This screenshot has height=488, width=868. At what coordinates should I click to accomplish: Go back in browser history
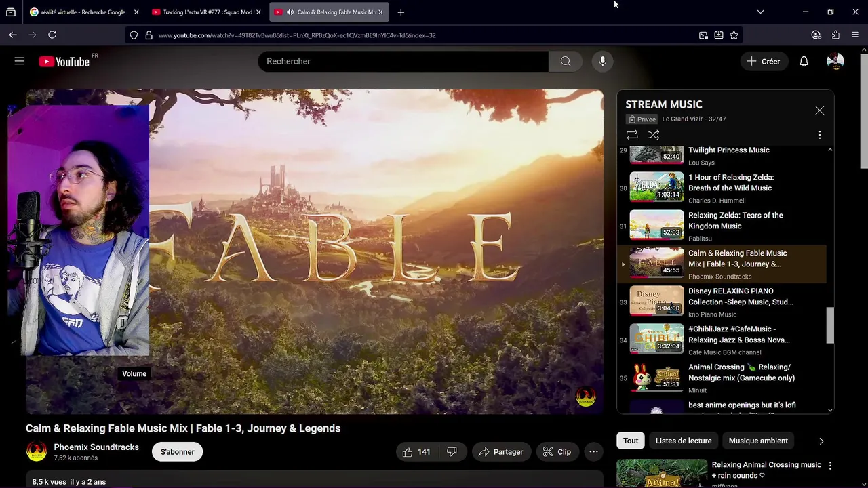click(13, 35)
